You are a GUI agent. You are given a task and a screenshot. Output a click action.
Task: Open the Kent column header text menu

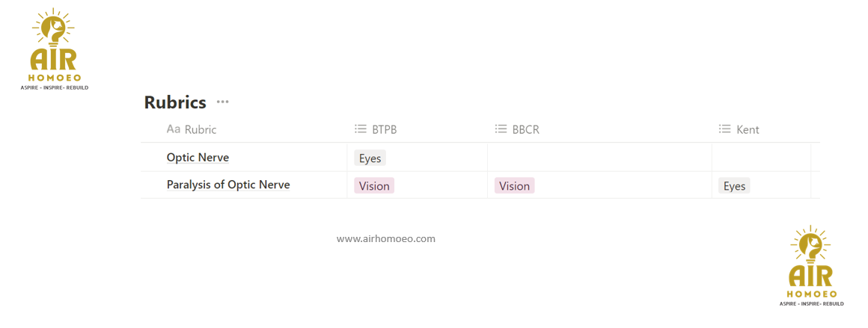click(748, 129)
